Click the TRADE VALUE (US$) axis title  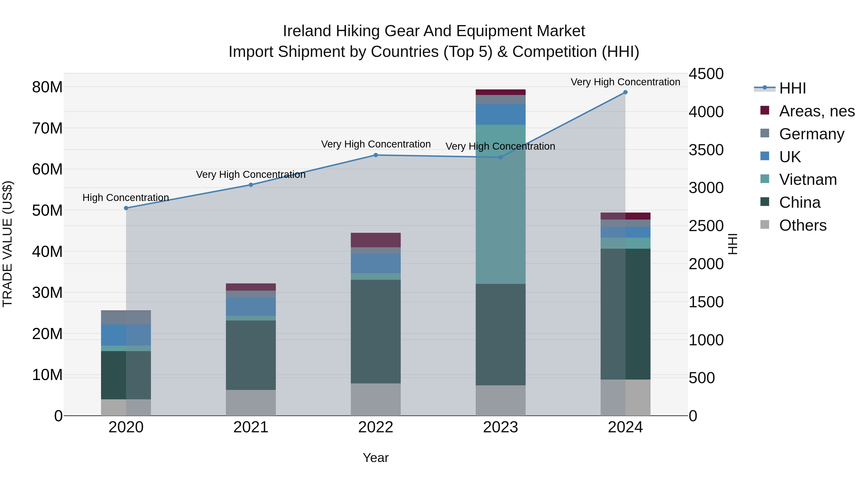point(7,244)
